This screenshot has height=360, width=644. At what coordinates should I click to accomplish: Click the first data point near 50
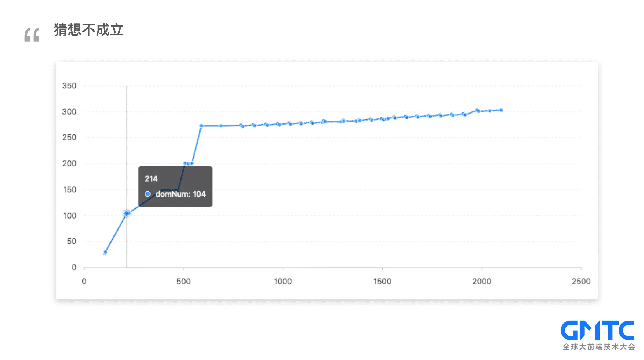tap(105, 252)
